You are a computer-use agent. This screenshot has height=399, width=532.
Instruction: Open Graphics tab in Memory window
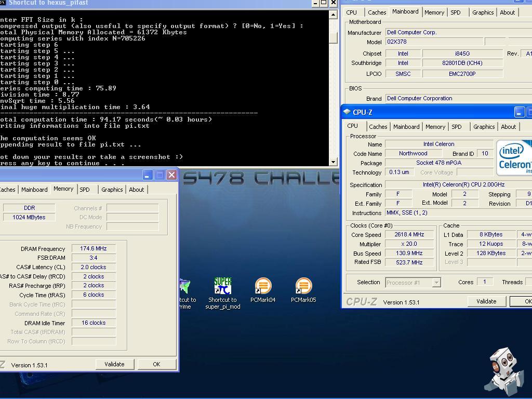point(112,190)
